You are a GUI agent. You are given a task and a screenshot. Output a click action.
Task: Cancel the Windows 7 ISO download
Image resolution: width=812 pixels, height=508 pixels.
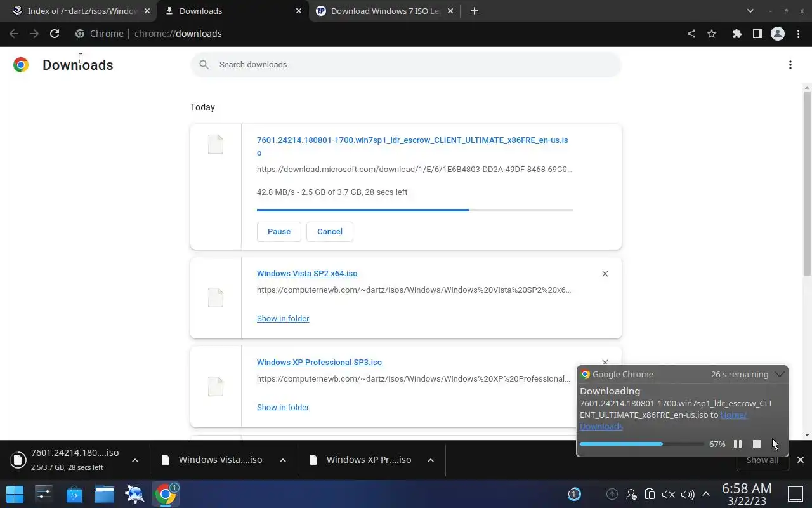point(330,231)
